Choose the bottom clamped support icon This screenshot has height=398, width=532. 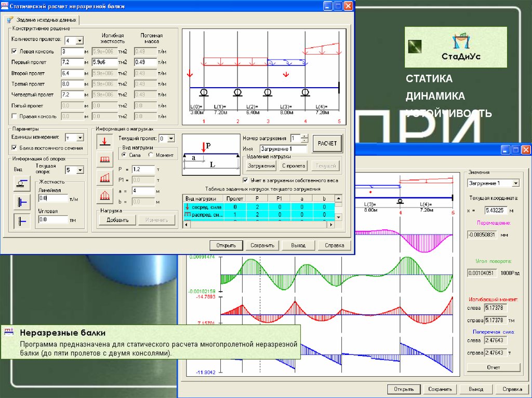click(22, 221)
